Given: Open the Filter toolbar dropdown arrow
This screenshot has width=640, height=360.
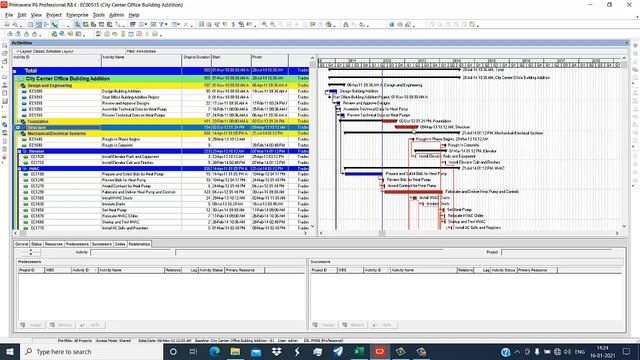Looking at the screenshot, I should click(166, 24).
